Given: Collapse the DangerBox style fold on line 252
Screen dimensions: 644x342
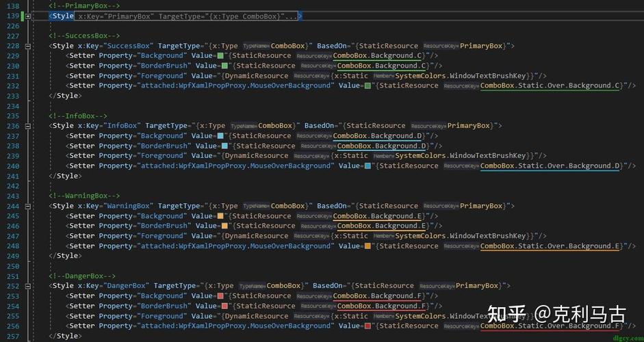Looking at the screenshot, I should (27, 286).
